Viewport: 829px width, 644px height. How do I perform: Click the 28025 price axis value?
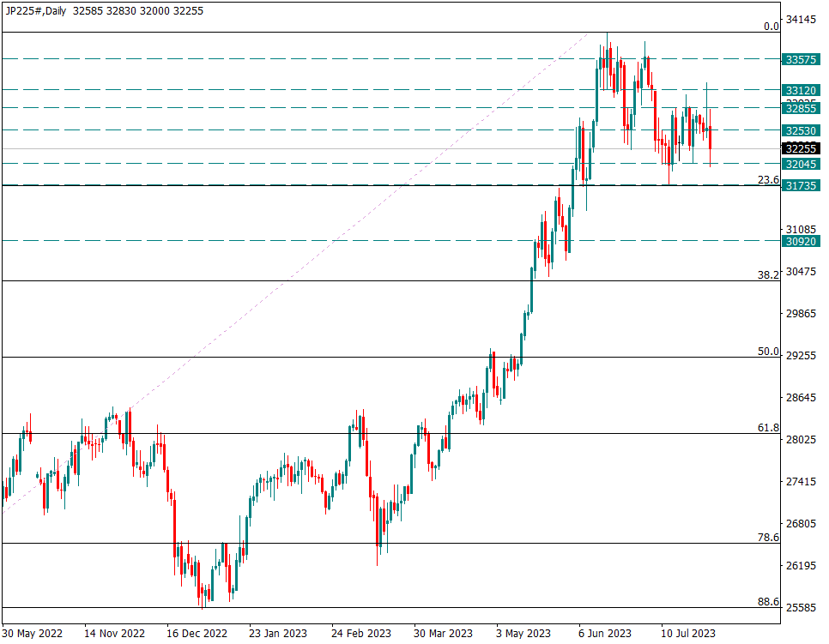tap(801, 440)
